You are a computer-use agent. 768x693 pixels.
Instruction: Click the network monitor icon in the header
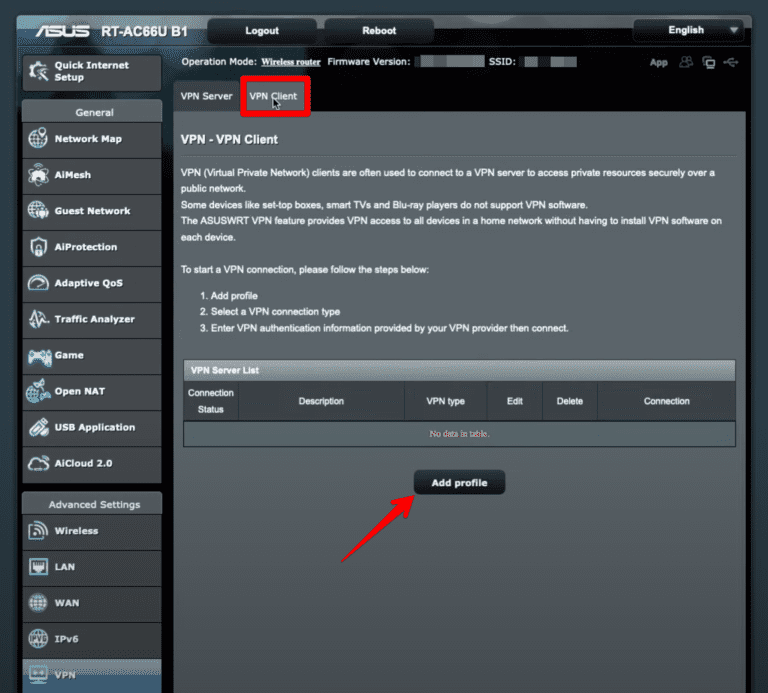tap(709, 62)
